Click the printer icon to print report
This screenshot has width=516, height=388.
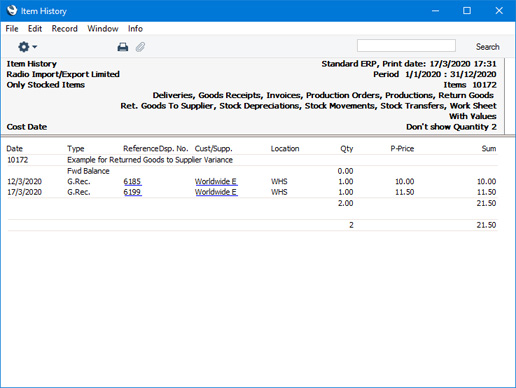coord(123,47)
